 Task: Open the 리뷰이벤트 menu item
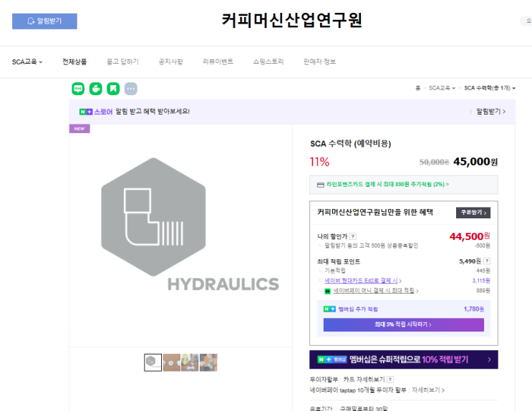pos(218,62)
